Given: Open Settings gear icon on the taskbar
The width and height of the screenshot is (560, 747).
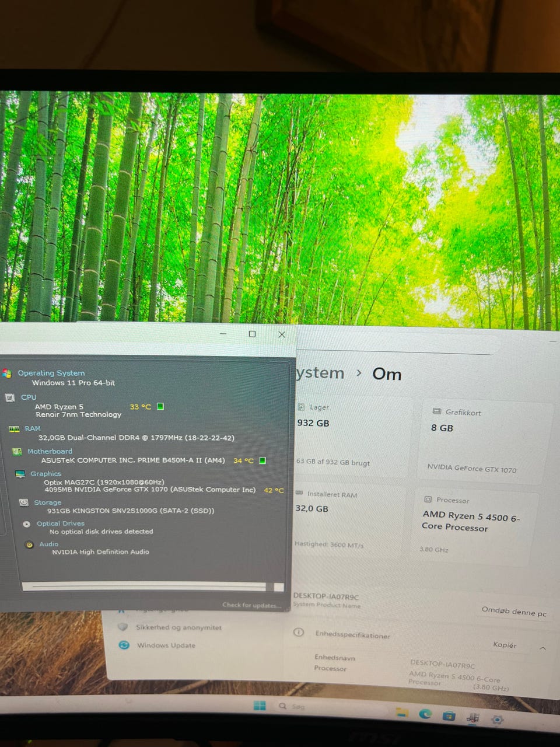Looking at the screenshot, I should 497,720.
